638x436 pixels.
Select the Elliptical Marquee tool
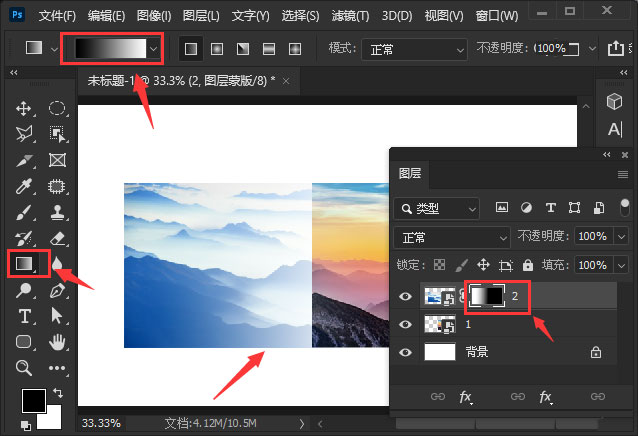(57, 109)
